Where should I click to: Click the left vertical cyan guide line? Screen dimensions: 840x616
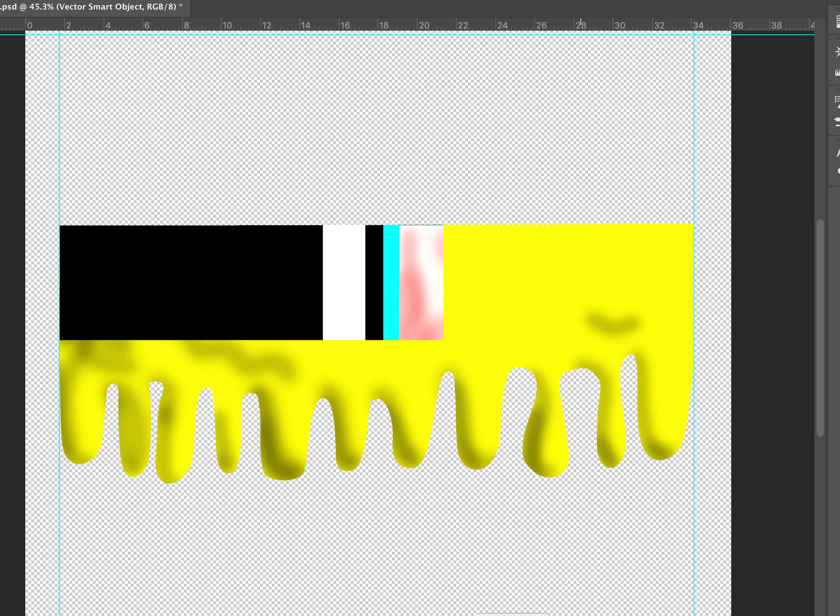(x=60, y=131)
